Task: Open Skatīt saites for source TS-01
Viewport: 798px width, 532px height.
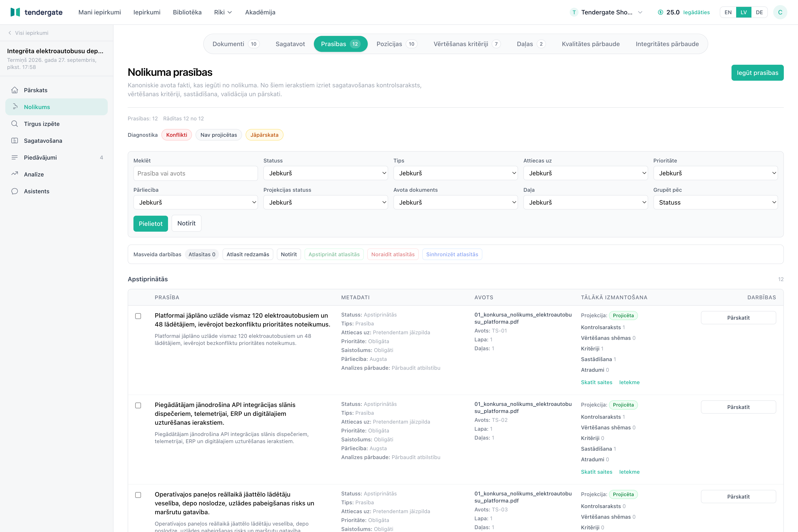Action: [x=597, y=382]
